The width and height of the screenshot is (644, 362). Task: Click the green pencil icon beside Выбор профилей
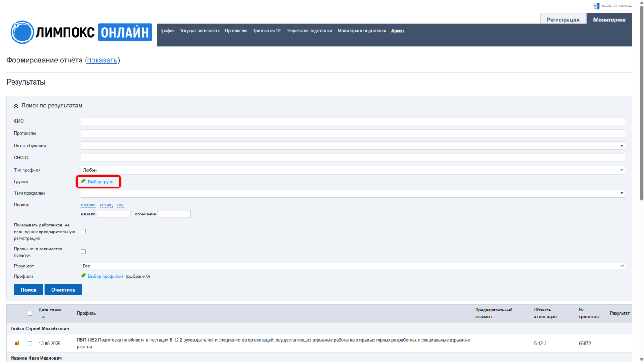click(x=83, y=276)
